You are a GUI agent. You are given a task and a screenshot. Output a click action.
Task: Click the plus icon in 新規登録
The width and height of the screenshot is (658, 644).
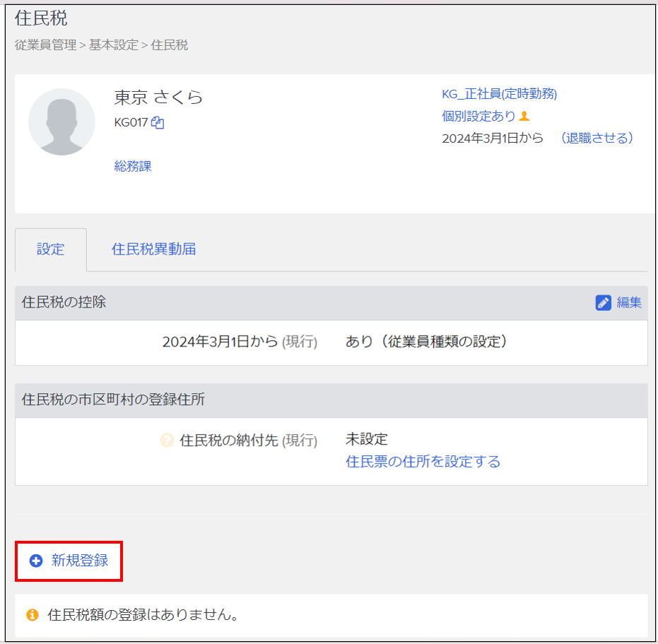(x=36, y=561)
